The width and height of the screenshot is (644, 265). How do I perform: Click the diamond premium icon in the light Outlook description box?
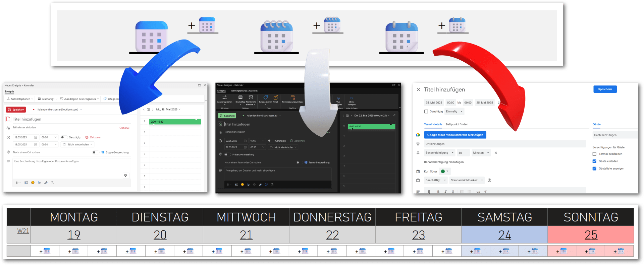pos(125,176)
